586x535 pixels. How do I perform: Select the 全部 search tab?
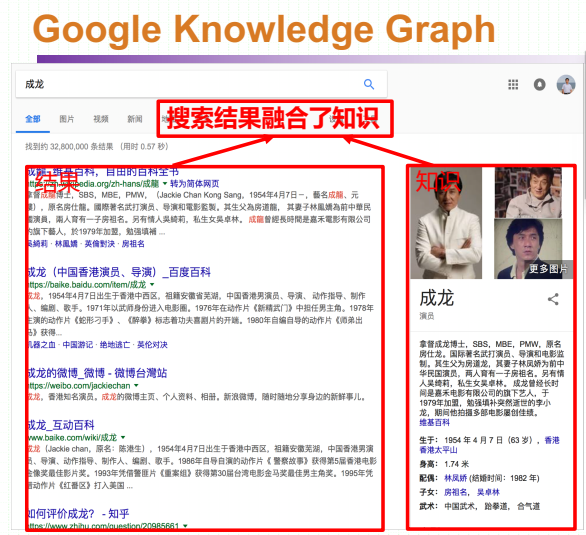point(33,119)
